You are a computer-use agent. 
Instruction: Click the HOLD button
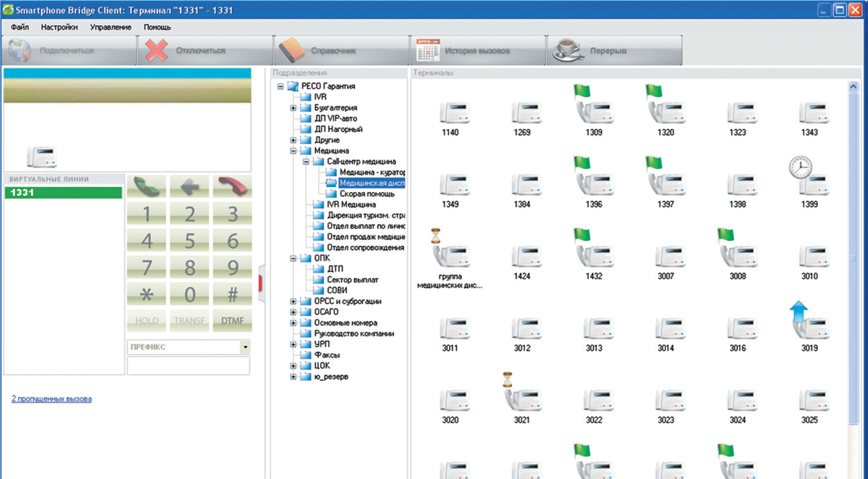click(x=147, y=321)
